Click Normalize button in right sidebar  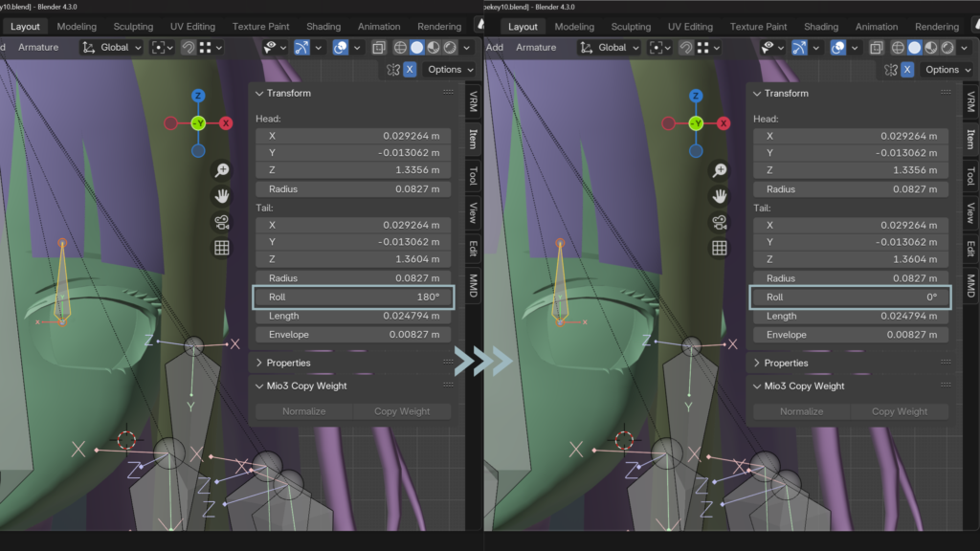tap(802, 411)
